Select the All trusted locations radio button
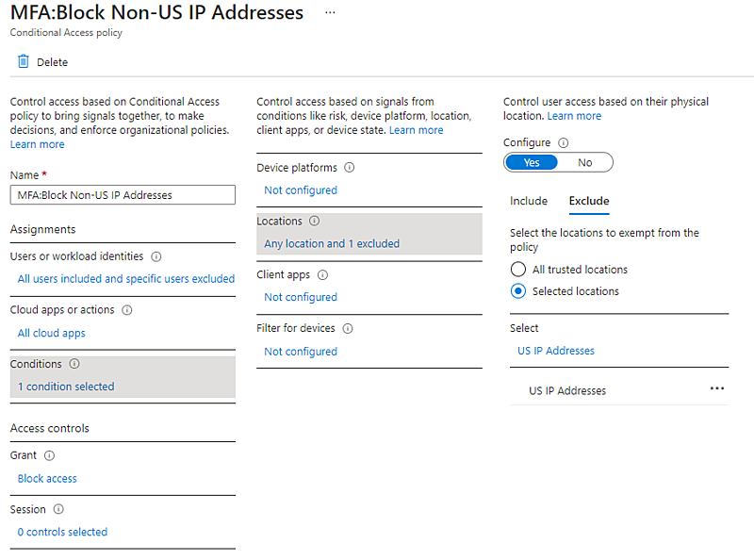This screenshot has width=754, height=560. (519, 269)
